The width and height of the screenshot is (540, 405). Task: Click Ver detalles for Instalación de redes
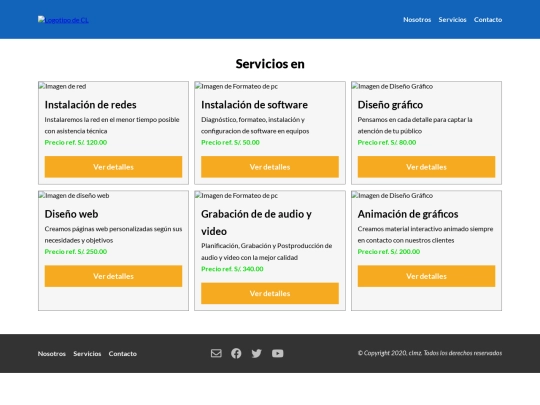113,167
